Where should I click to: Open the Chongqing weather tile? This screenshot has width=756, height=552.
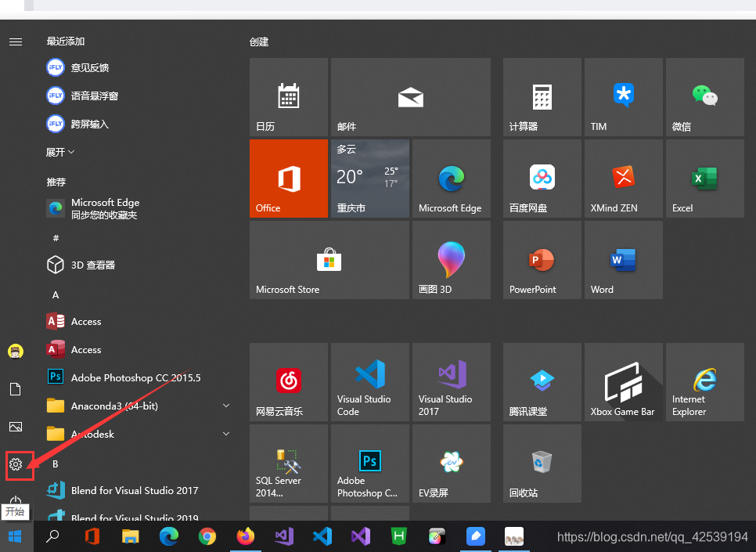(x=370, y=179)
